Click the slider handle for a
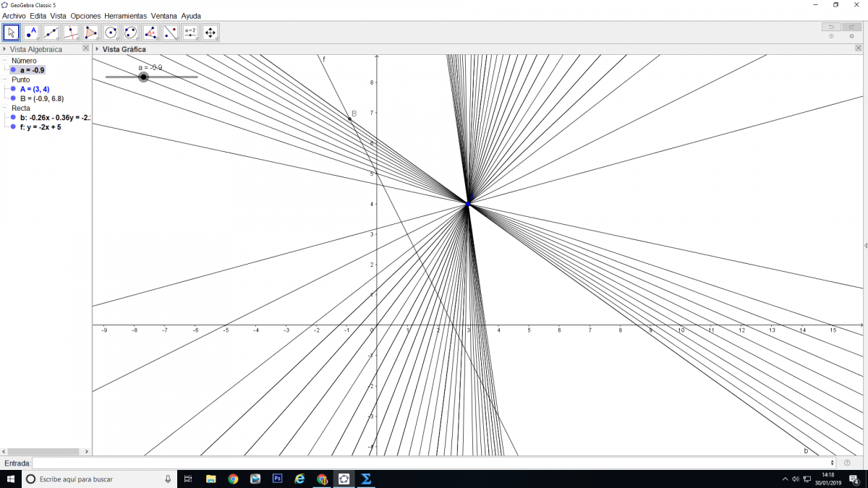The image size is (868, 488). pyautogui.click(x=143, y=77)
